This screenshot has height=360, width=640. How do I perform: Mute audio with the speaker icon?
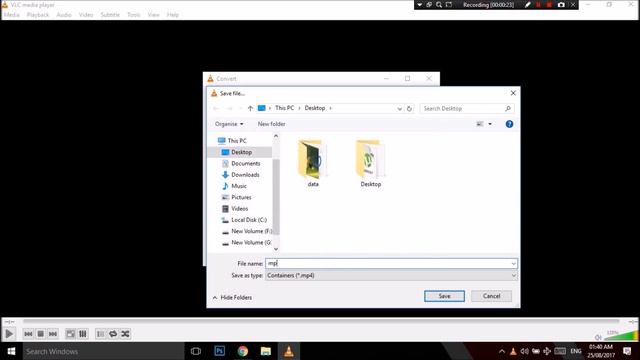pos(598,337)
